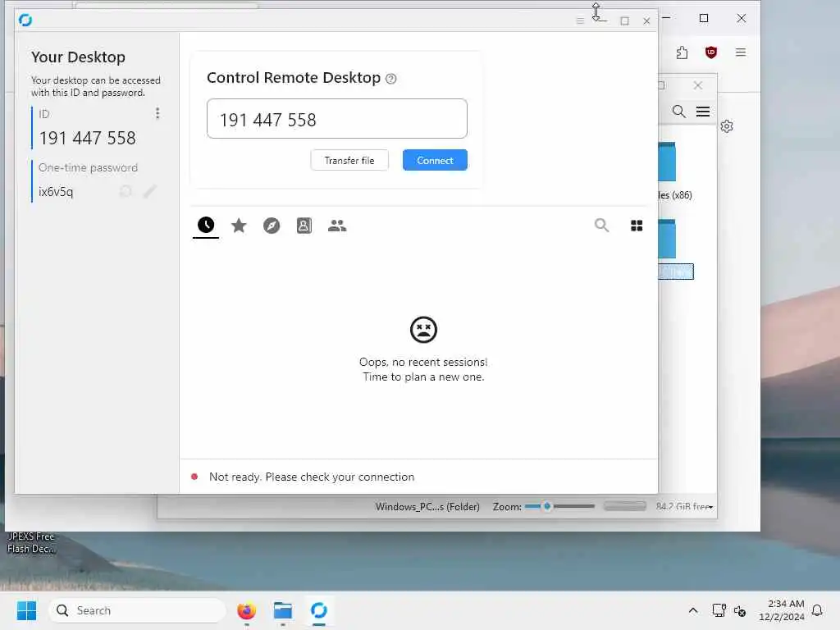Image resolution: width=840 pixels, height=630 pixels.
Task: Click the search icon in file manager window
Action: (678, 112)
